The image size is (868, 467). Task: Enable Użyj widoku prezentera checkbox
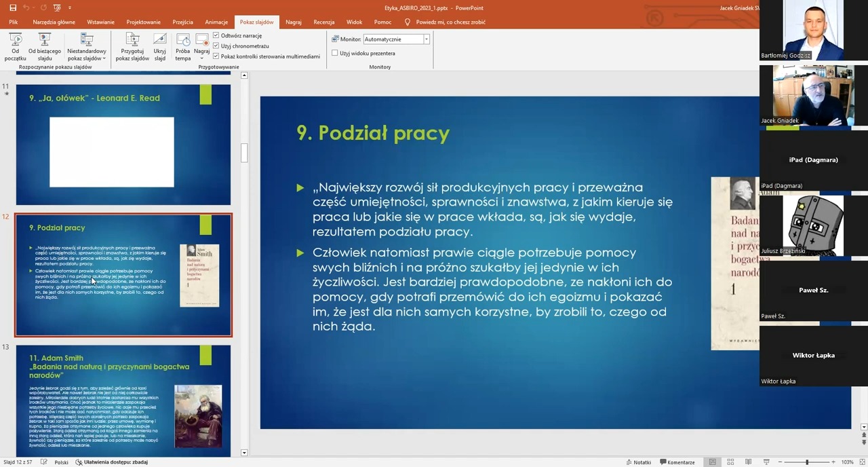click(335, 53)
